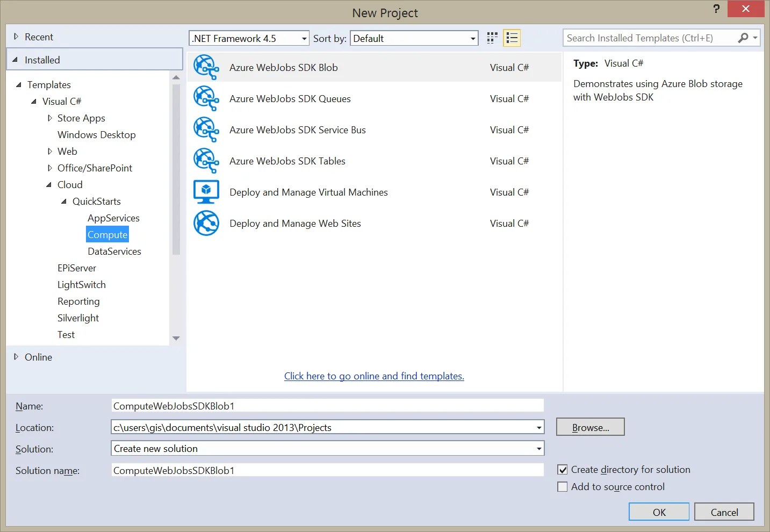Open the Solution dropdown
This screenshot has width=770, height=532.
tap(539, 449)
